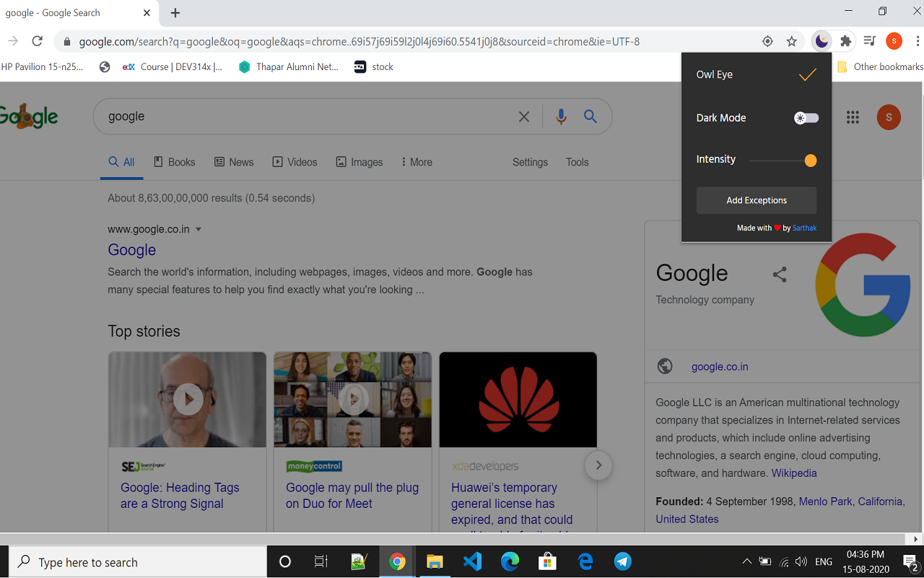Toggle Dark Mode in the Owl Eye popup
The image size is (924, 578).
[x=806, y=118]
